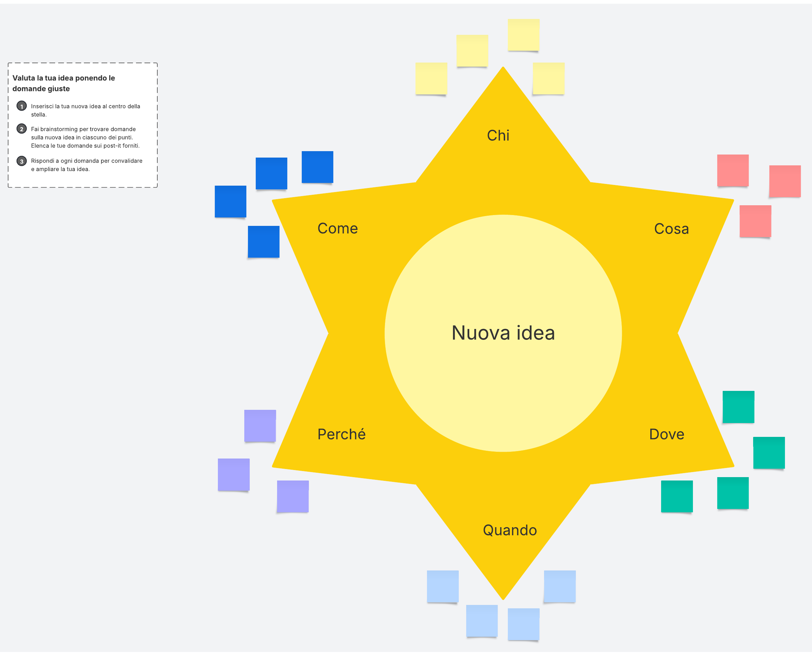Click the 'Perché' star label
Screen dimensions: 812x656
point(341,434)
